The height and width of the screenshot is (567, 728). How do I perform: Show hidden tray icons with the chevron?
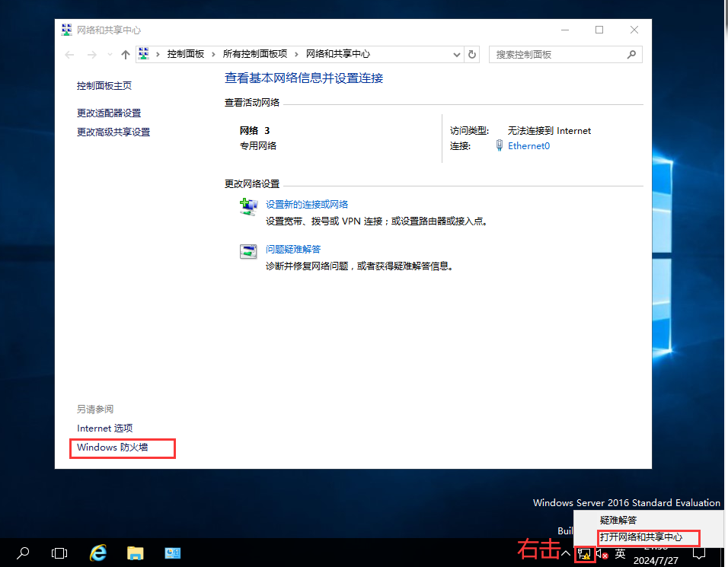[x=566, y=553]
